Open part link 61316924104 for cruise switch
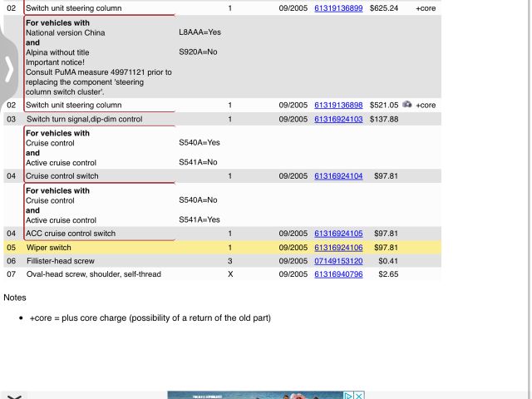This screenshot has width=532, height=399. click(x=338, y=176)
